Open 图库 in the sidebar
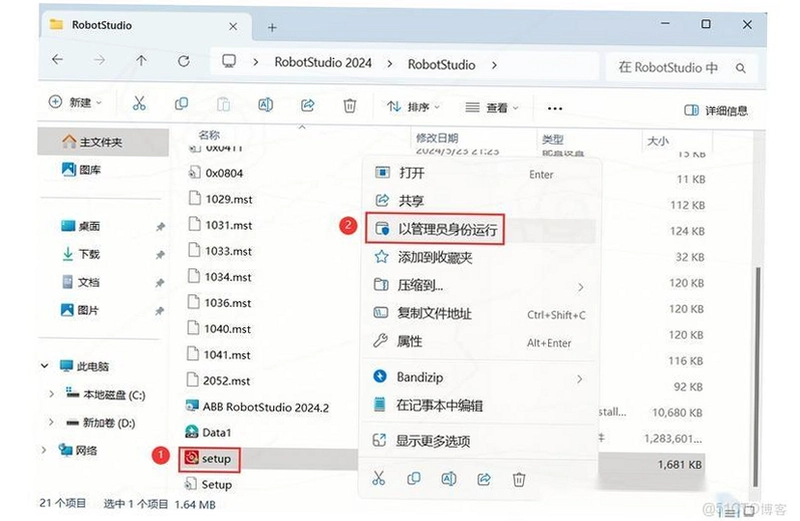Image resolution: width=800 pixels, height=521 pixels. tap(82, 169)
